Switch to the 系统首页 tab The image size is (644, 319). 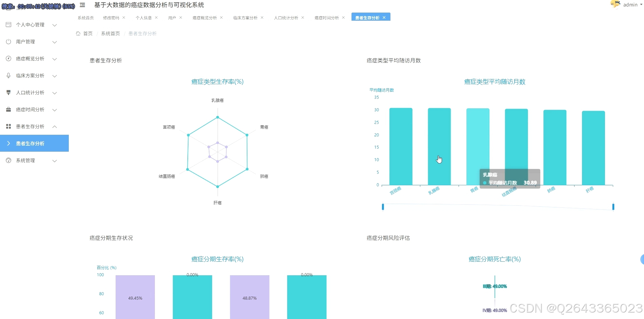(85, 18)
